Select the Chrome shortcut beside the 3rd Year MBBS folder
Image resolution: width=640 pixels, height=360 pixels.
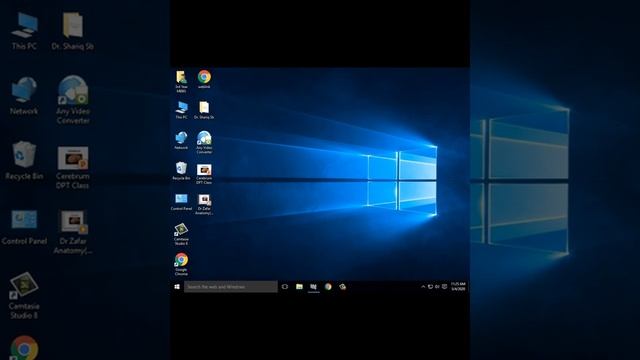tap(204, 79)
